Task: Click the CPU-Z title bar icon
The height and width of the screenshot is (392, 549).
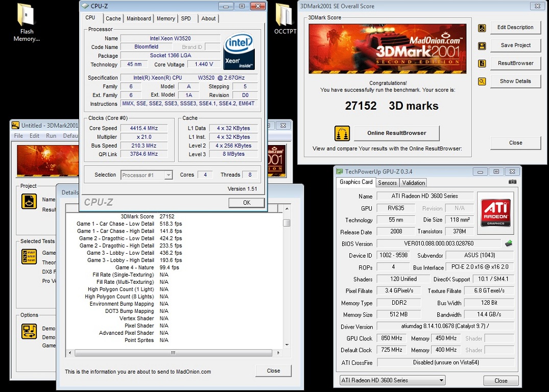Action: pos(85,6)
